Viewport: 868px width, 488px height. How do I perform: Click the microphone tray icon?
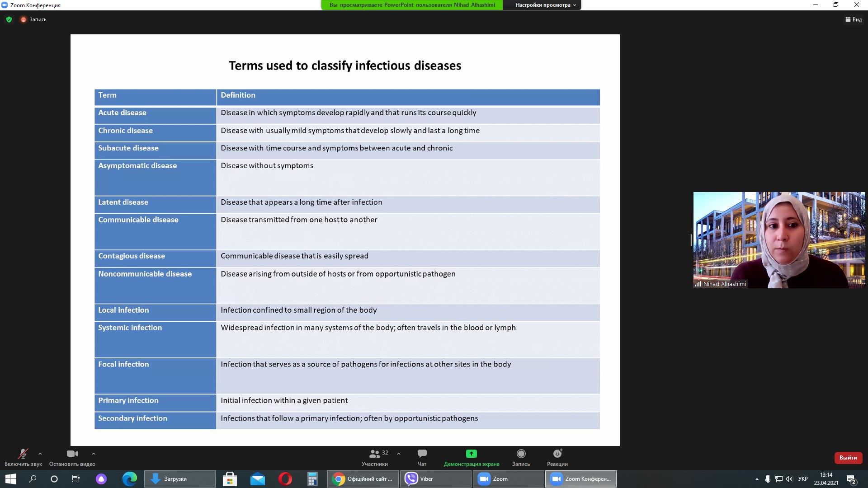(768, 479)
